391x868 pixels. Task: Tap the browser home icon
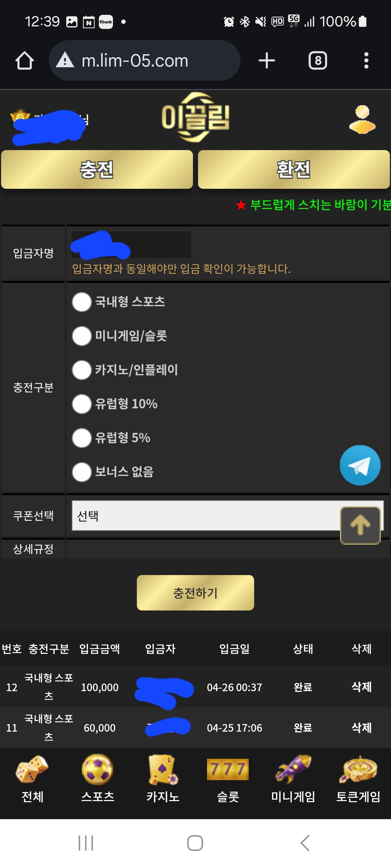pos(25,60)
